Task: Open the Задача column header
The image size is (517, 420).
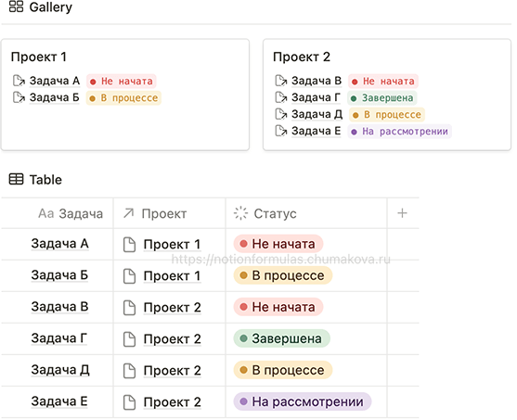Action: 58,213
